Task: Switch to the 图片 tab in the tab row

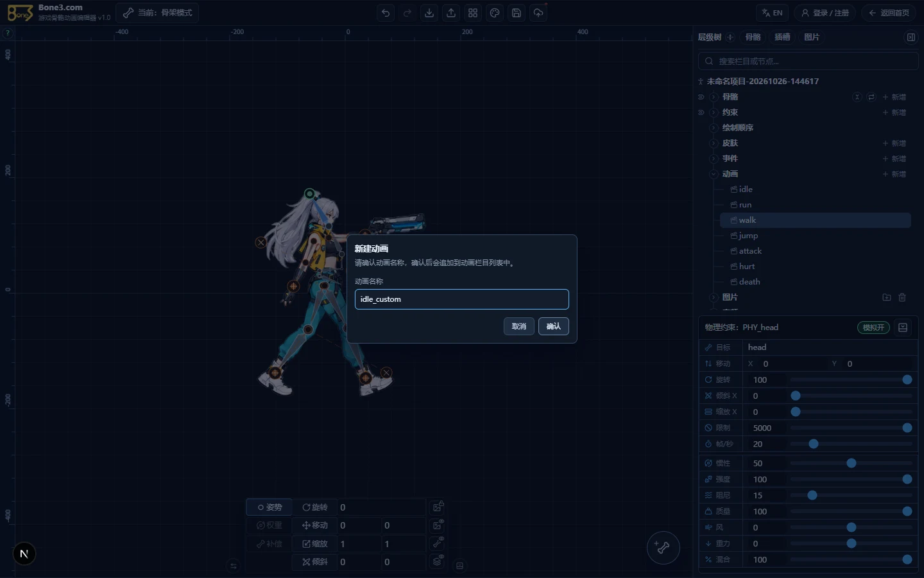Action: pos(812,37)
